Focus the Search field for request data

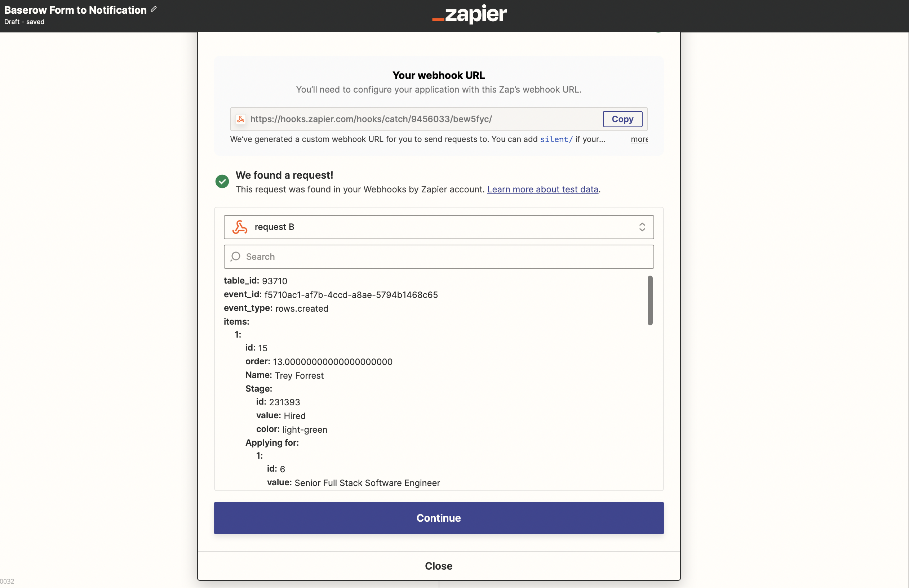pyautogui.click(x=443, y=257)
